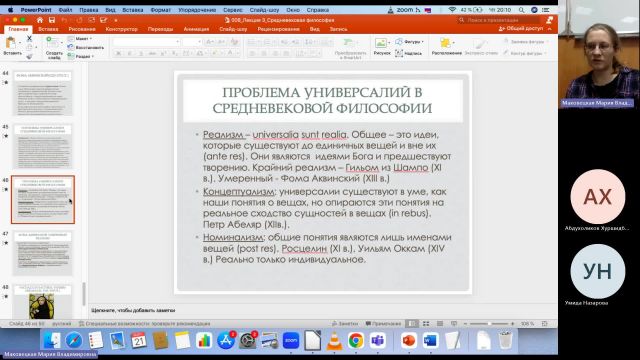The height and width of the screenshot is (360, 640).
Task: Adjust the zoom slider in status bar
Action: tap(489, 324)
